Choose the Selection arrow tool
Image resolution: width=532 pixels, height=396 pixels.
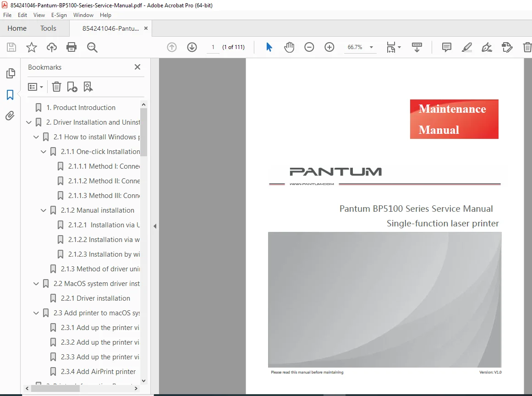[x=269, y=47]
